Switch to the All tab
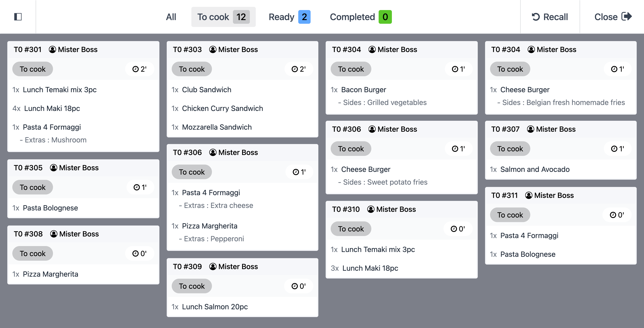 point(171,17)
